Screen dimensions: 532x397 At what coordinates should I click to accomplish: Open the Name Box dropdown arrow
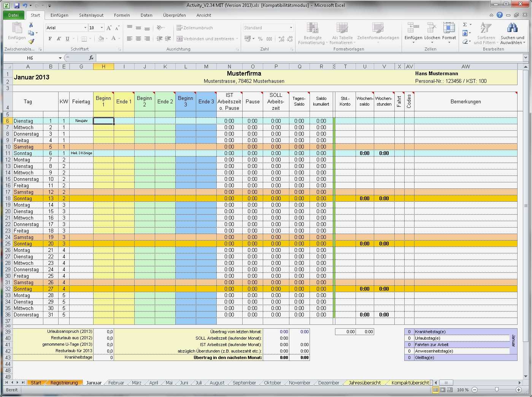point(60,58)
